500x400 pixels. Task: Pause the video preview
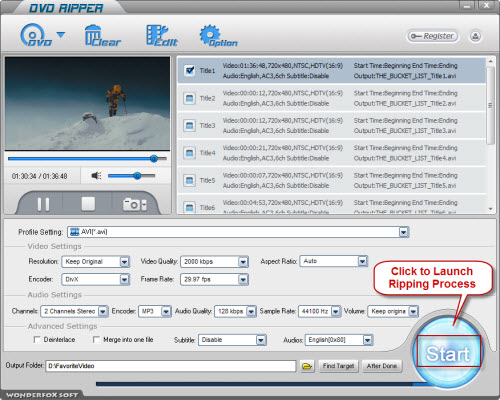click(x=43, y=204)
